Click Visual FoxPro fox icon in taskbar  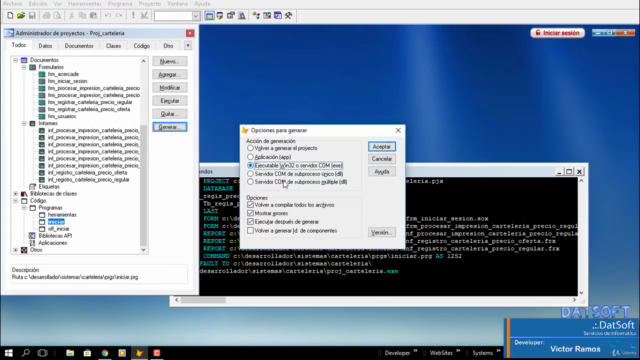pos(140,353)
